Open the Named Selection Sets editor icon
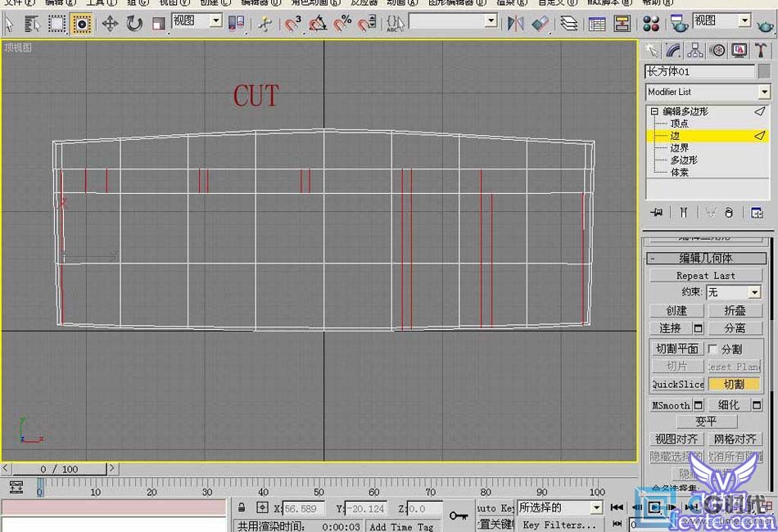 (396, 23)
